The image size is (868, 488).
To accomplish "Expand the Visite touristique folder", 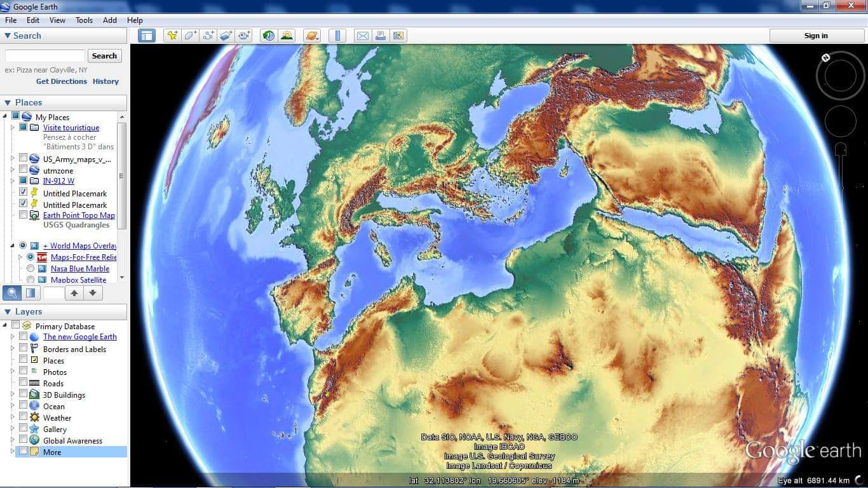I will (12, 128).
